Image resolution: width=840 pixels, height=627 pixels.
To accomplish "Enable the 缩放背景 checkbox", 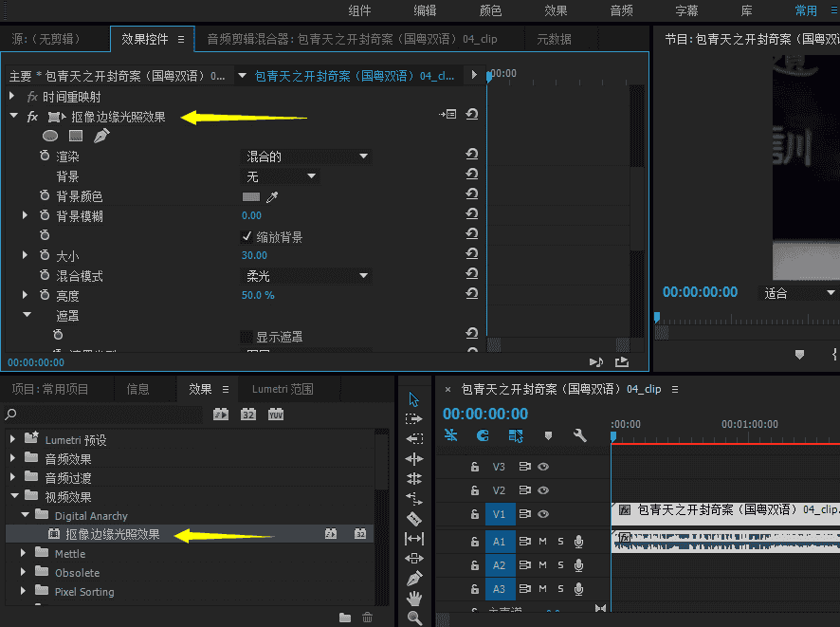I will 247,237.
